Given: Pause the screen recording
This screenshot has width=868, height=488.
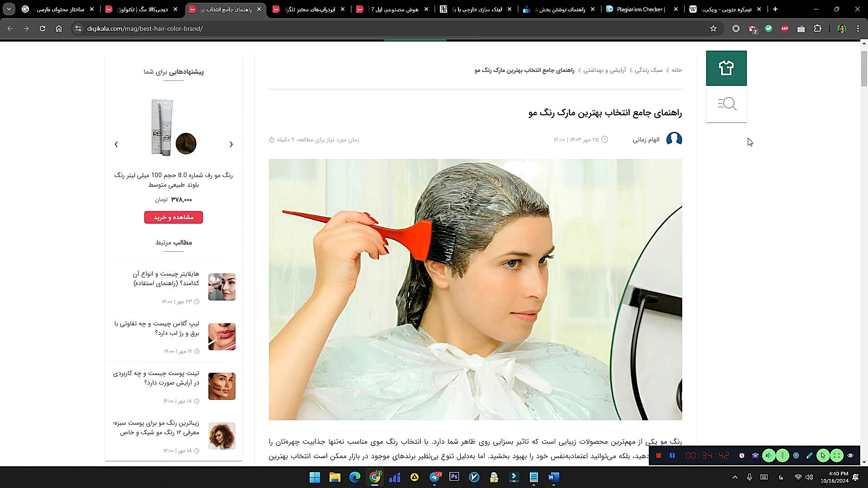Looking at the screenshot, I should tap(672, 455).
